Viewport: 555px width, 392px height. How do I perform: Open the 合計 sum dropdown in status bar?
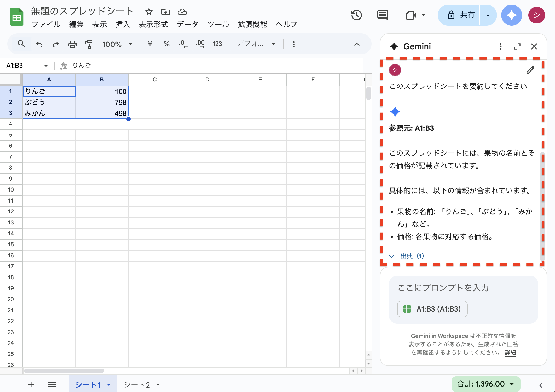tap(486, 384)
